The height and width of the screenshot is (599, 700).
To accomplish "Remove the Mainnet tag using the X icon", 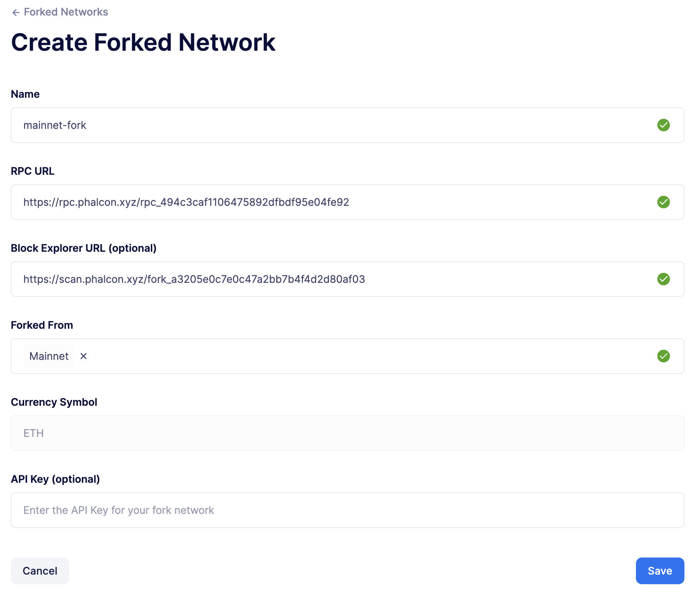I will click(x=84, y=356).
